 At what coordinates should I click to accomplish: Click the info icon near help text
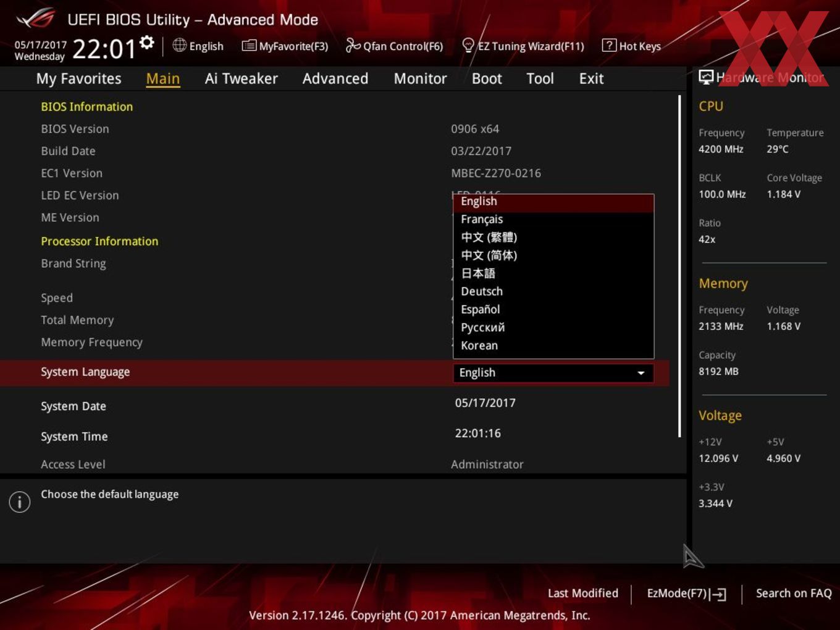point(20,502)
